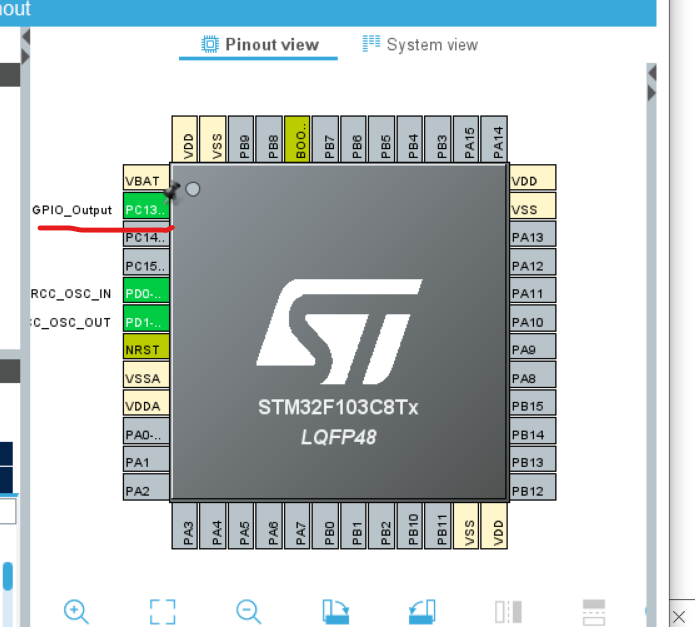Select the PA4 pin
The width and height of the screenshot is (695, 627).
tap(213, 526)
